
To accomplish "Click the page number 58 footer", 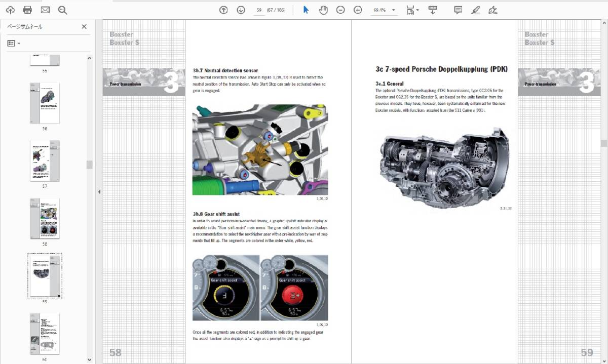I will click(116, 352).
